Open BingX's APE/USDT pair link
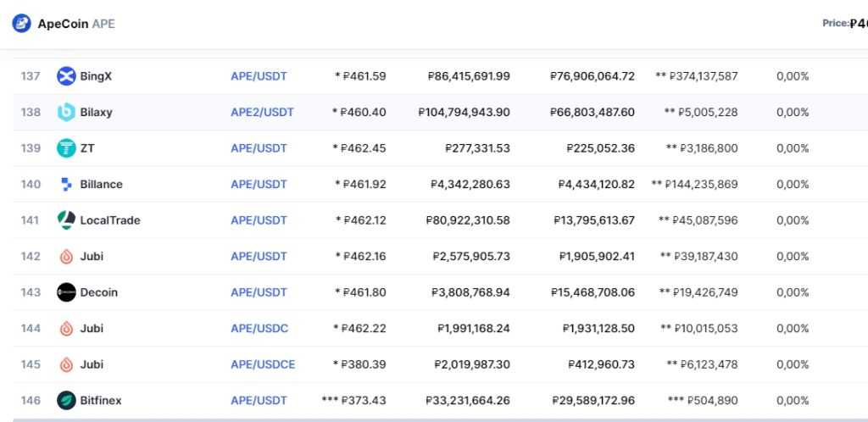The height and width of the screenshot is (422, 868). [x=259, y=76]
